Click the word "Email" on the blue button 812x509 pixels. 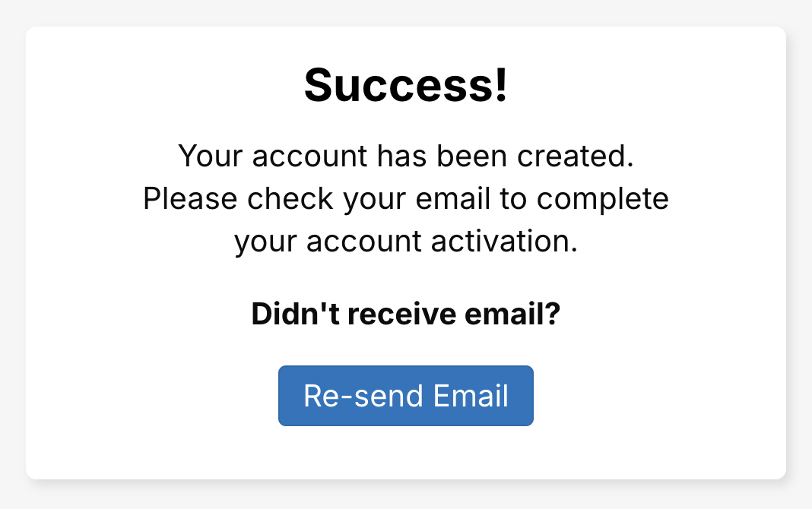pos(471,396)
